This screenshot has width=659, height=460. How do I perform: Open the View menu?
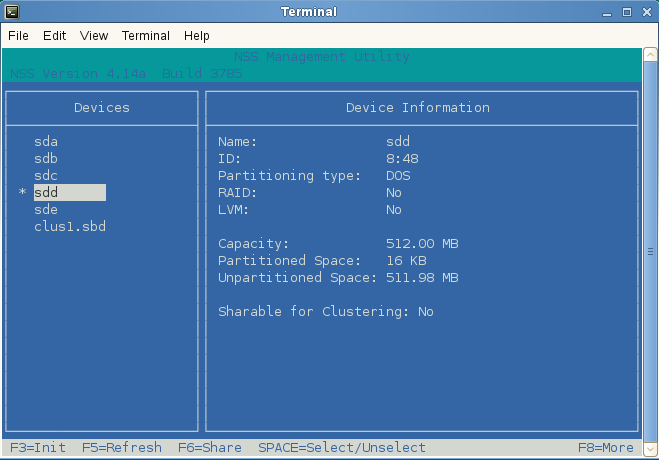coord(94,36)
